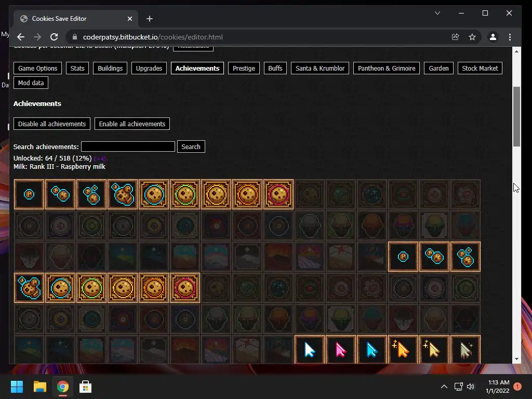Toggle the white cursor achievement
532x399 pixels.
310,350
